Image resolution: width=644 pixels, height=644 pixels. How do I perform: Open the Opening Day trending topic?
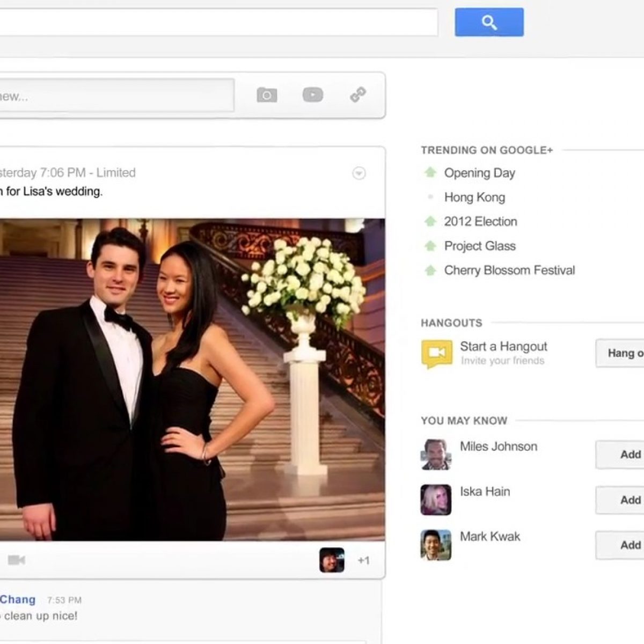(x=479, y=173)
